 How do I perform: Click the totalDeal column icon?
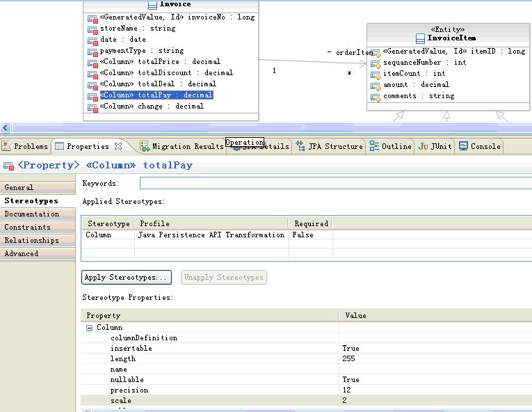click(x=92, y=85)
